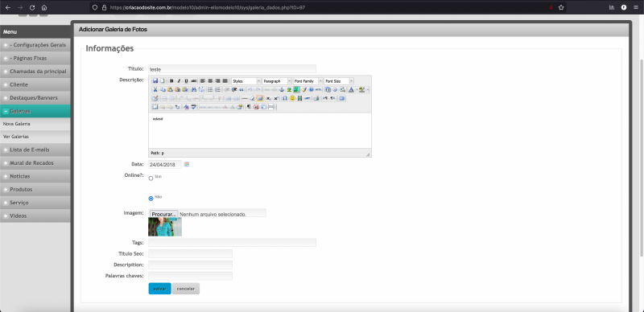Insert an anchor using anchor icon
Image resolution: width=644 pixels, height=312 pixels.
(x=282, y=89)
